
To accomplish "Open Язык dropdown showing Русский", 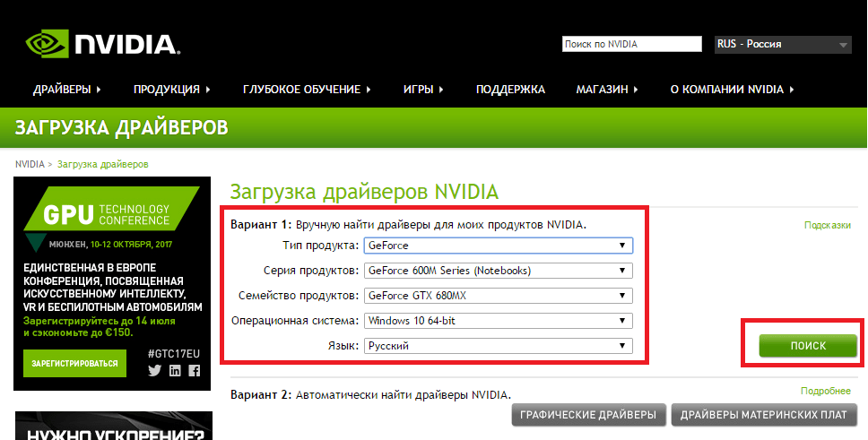I will [x=498, y=346].
